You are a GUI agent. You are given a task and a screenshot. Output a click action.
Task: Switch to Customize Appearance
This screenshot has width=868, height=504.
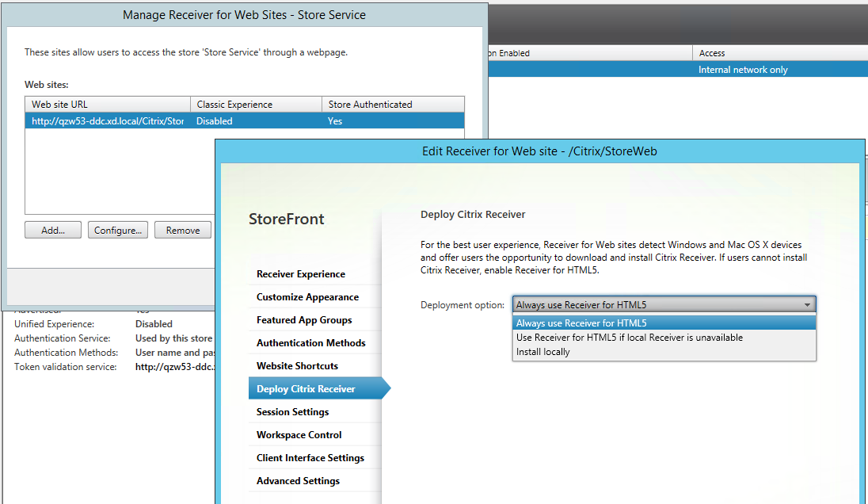pyautogui.click(x=303, y=296)
